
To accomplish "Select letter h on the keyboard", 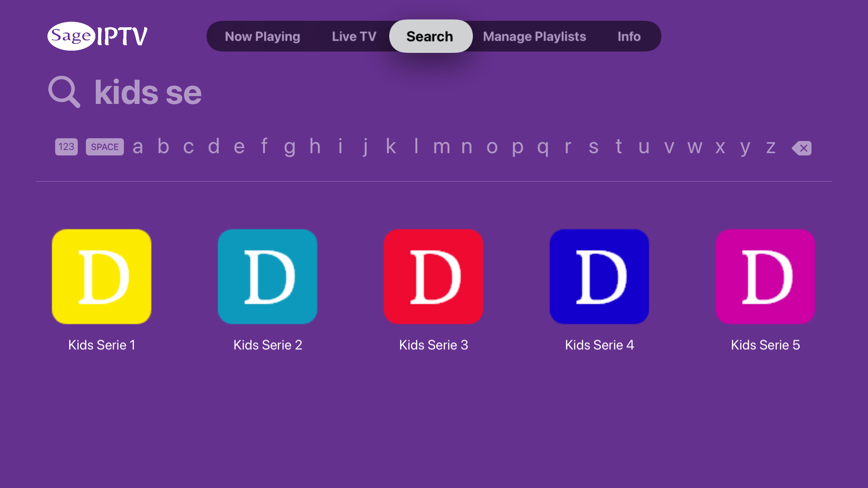I will pyautogui.click(x=315, y=147).
